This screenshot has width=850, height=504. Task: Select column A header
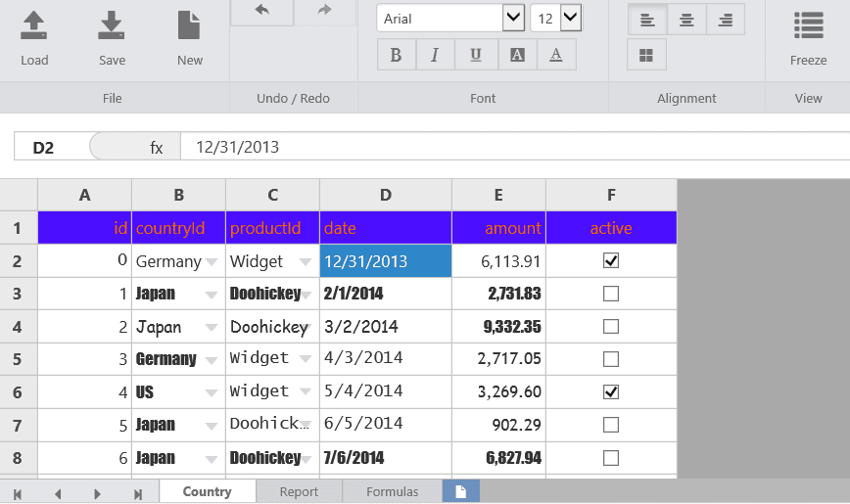pyautogui.click(x=84, y=195)
